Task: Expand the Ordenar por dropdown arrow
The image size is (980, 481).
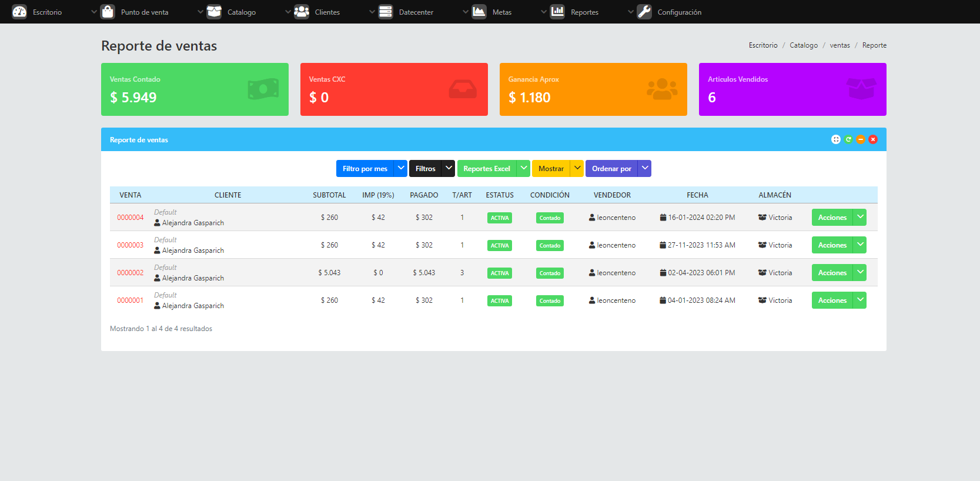Action: coord(645,168)
